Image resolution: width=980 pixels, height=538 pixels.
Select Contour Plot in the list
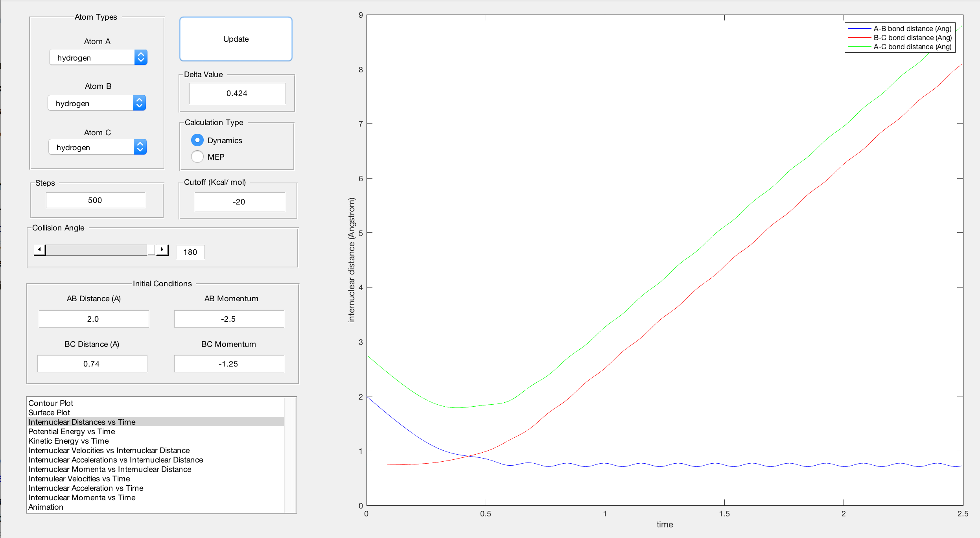coord(51,403)
